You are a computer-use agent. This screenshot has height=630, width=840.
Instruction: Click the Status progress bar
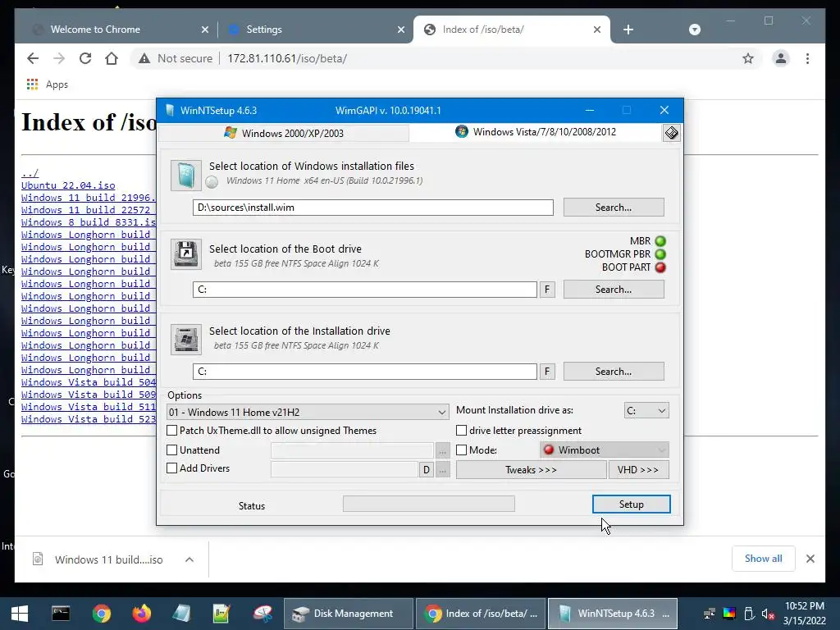(428, 504)
